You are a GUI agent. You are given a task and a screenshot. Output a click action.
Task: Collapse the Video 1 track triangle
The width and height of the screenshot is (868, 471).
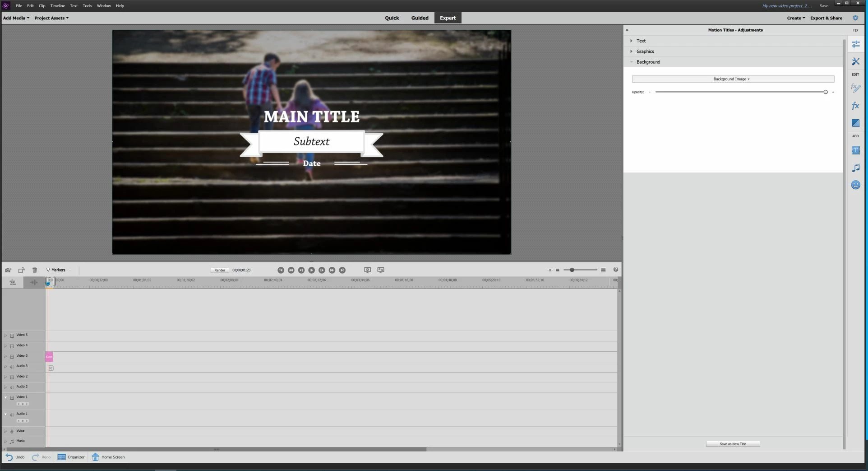coord(5,397)
